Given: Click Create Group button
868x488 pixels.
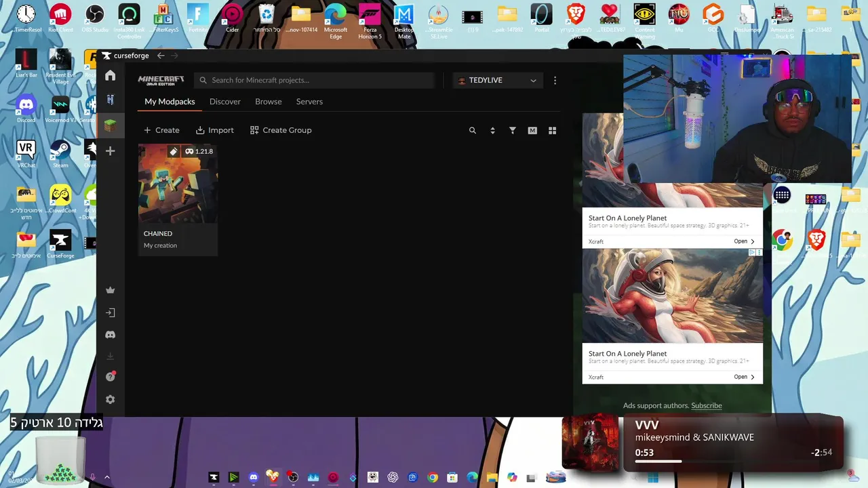Looking at the screenshot, I should (281, 130).
